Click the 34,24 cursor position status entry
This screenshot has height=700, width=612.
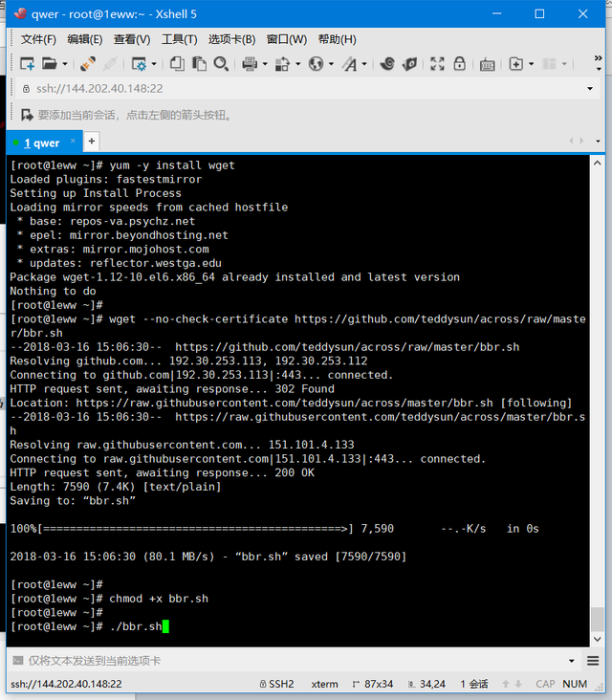tap(427, 685)
